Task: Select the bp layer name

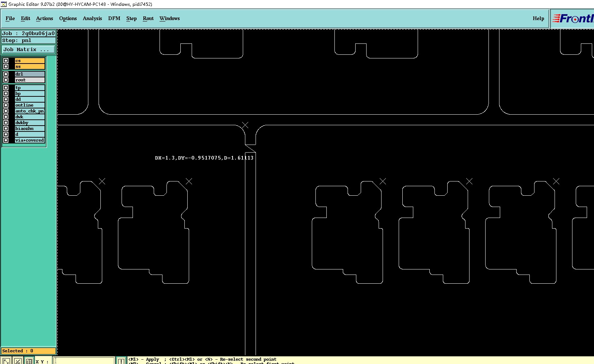Action: (30, 93)
